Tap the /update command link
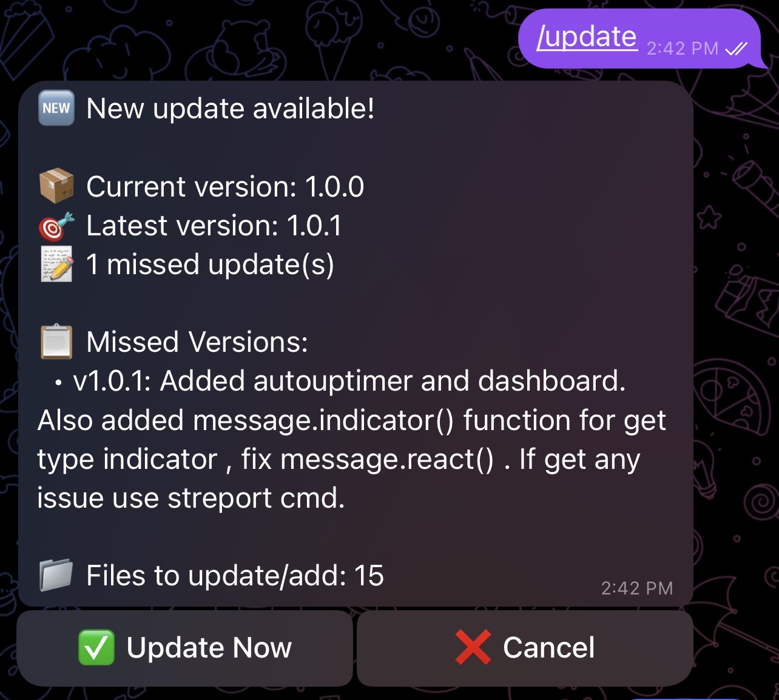Image resolution: width=779 pixels, height=700 pixels. 587,37
